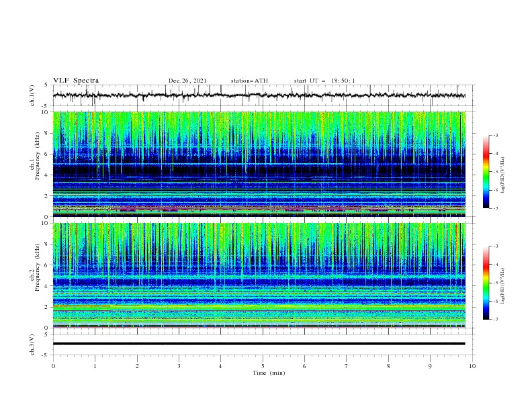532x411 pixels.
Task: Click time axis tick label 0
Action: [x=53, y=366]
